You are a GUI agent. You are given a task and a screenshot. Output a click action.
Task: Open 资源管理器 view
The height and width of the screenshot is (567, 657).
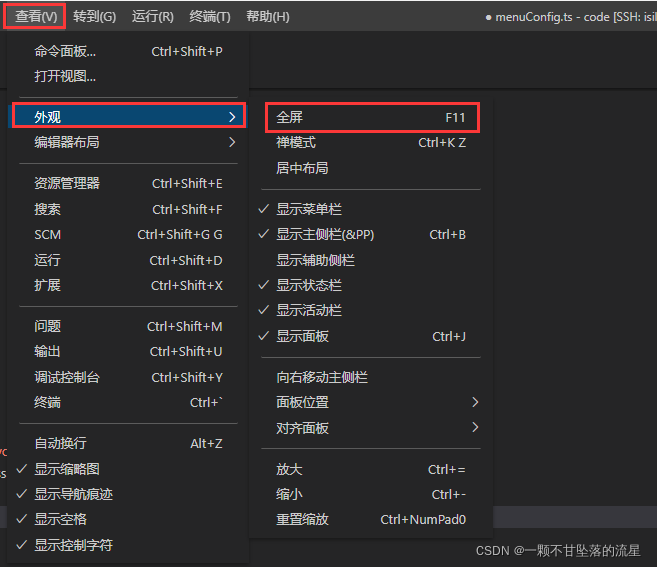[x=128, y=183]
